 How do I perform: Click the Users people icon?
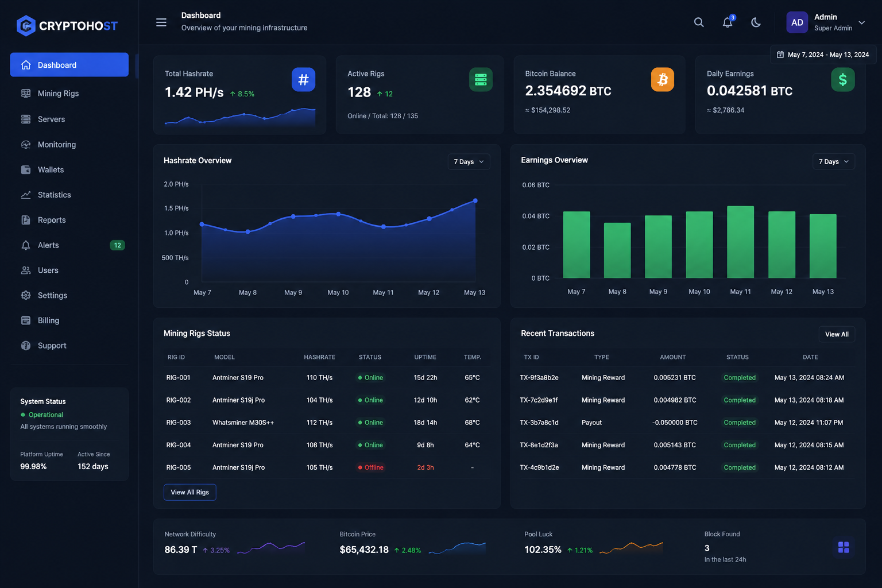click(26, 270)
